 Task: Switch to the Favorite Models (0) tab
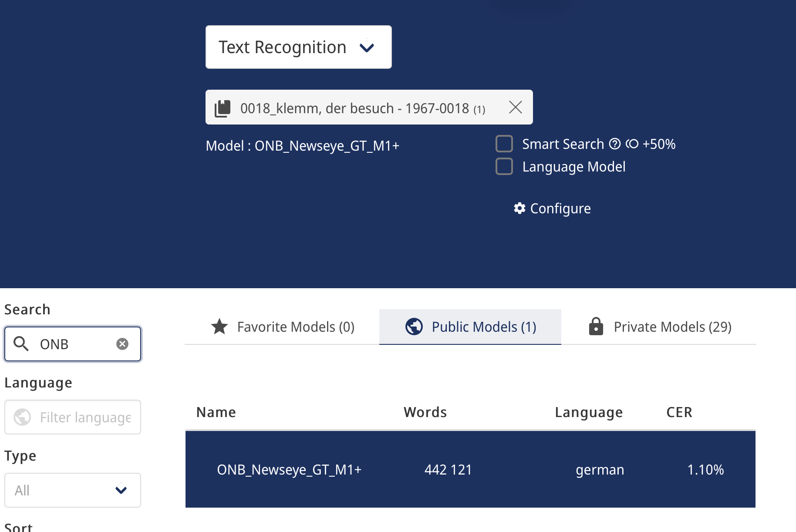click(282, 327)
